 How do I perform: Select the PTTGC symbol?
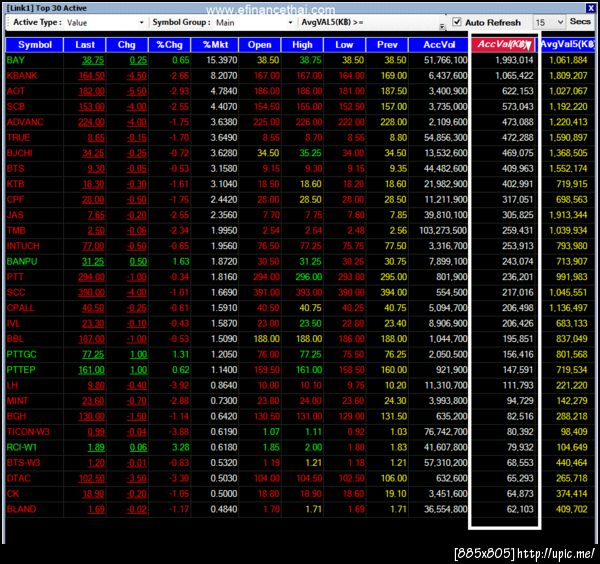tap(21, 354)
